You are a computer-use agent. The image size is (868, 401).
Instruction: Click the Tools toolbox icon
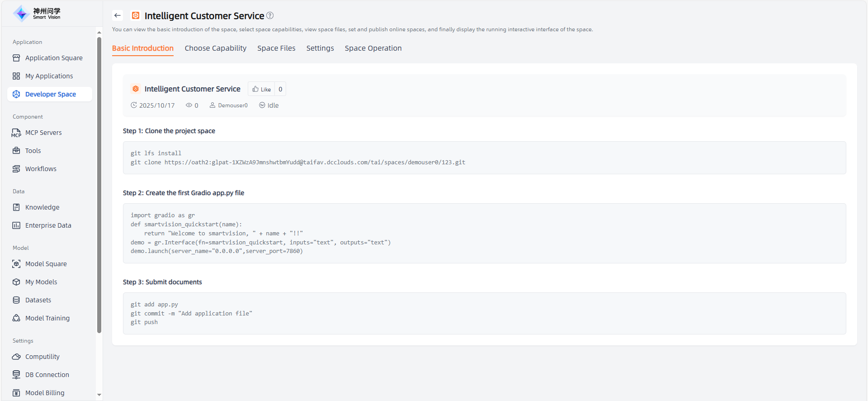pyautogui.click(x=16, y=151)
